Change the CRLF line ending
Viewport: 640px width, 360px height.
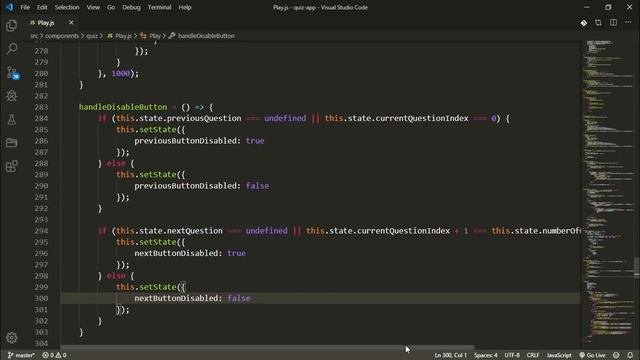tap(533, 355)
